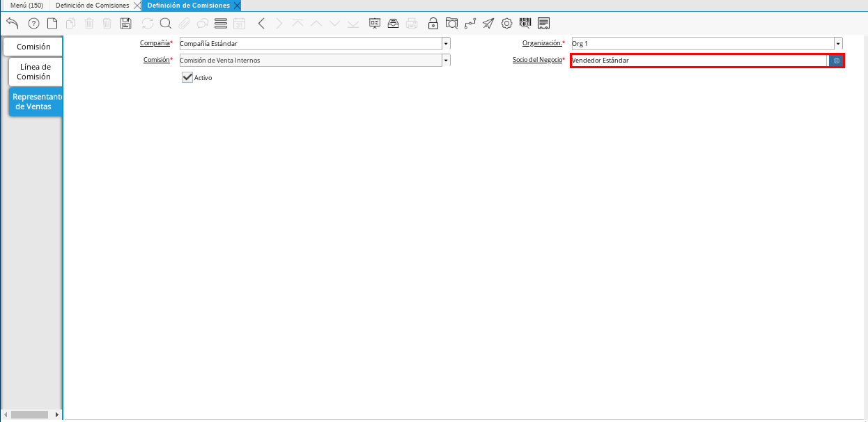Open the help question-mark icon
The image size is (868, 422).
coord(33,23)
